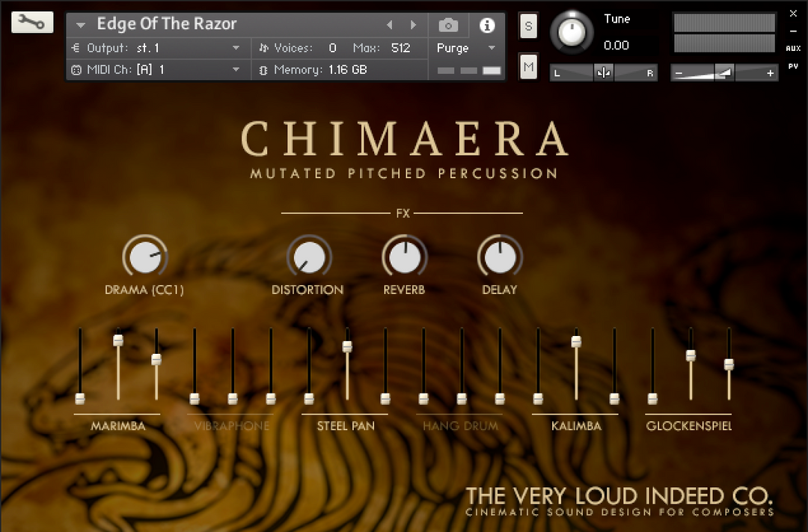The height and width of the screenshot is (532, 808).
Task: Open instrument edit mode with the wrench icon
Action: pos(32,22)
